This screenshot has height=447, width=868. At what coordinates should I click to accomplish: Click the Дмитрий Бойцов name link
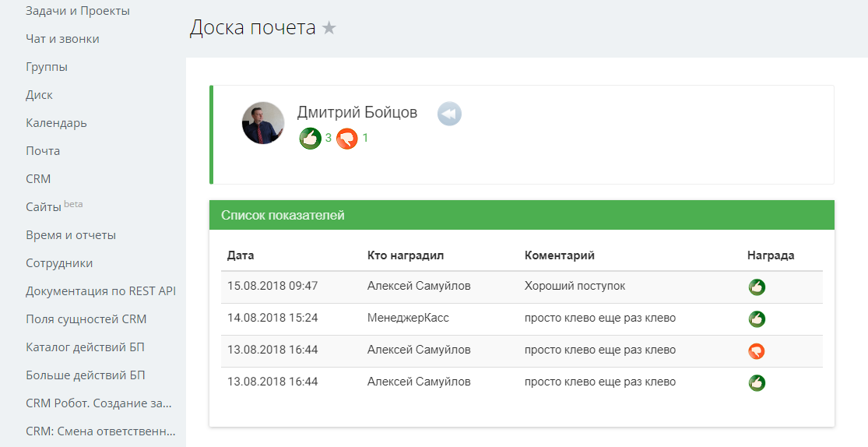click(x=357, y=113)
